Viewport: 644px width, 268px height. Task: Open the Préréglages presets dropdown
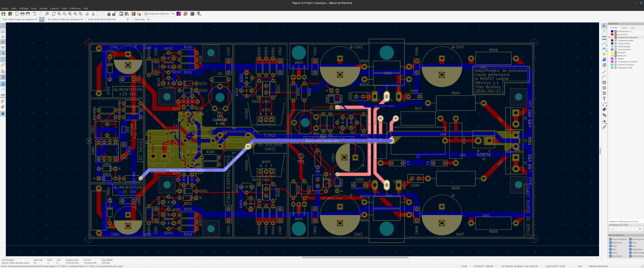click(x=626, y=229)
